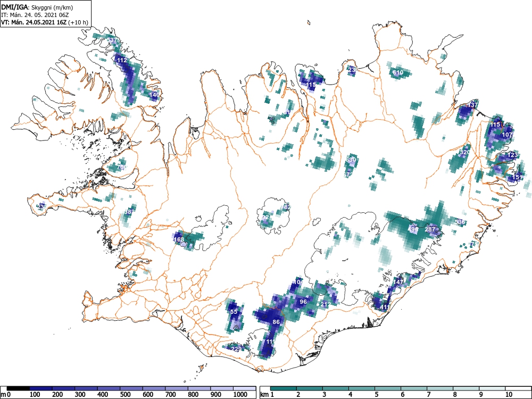This screenshot has width=532, height=399.
Task: Click the km legend tick label "10"
Action: pos(509,395)
